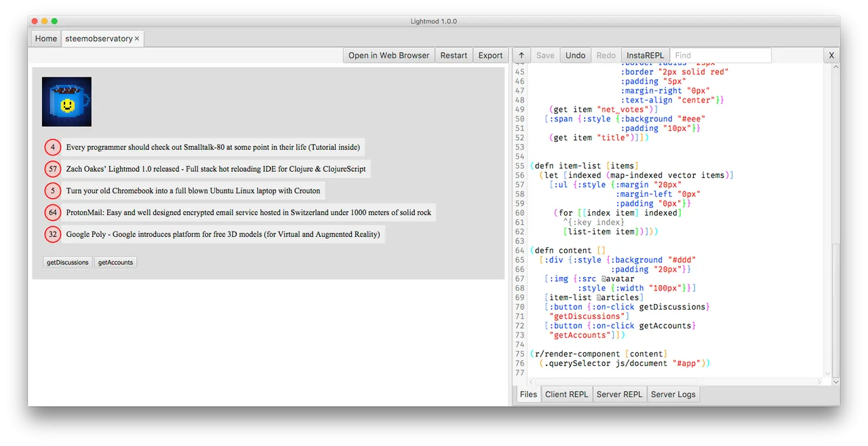The height and width of the screenshot is (446, 868).
Task: Click the Find input field
Action: pyautogui.click(x=720, y=55)
